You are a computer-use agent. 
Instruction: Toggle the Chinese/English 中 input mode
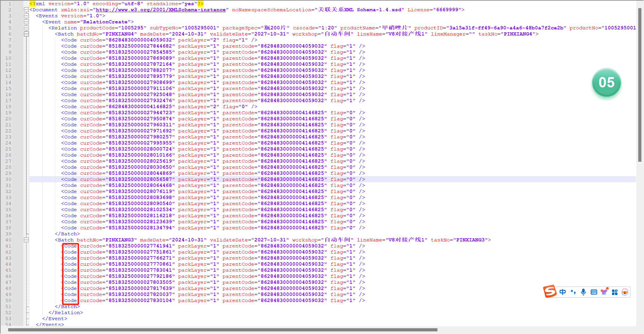point(562,292)
